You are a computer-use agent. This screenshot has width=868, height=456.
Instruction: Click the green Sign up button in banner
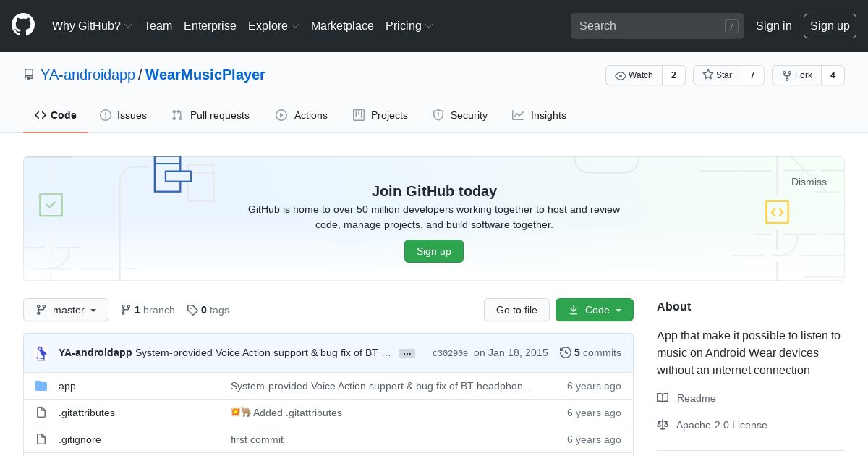434,251
